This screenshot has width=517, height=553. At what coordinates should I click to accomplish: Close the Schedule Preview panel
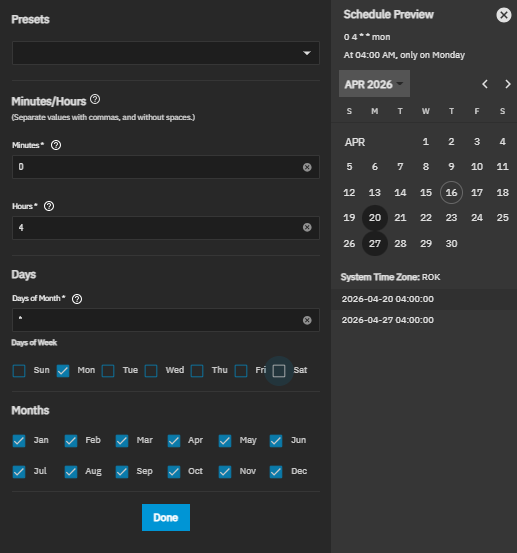click(504, 15)
